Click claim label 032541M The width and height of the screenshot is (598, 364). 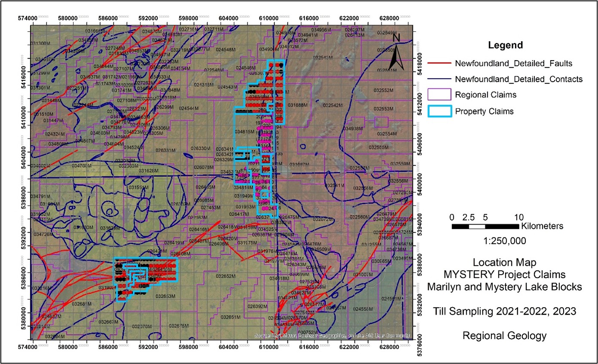tap(335, 185)
